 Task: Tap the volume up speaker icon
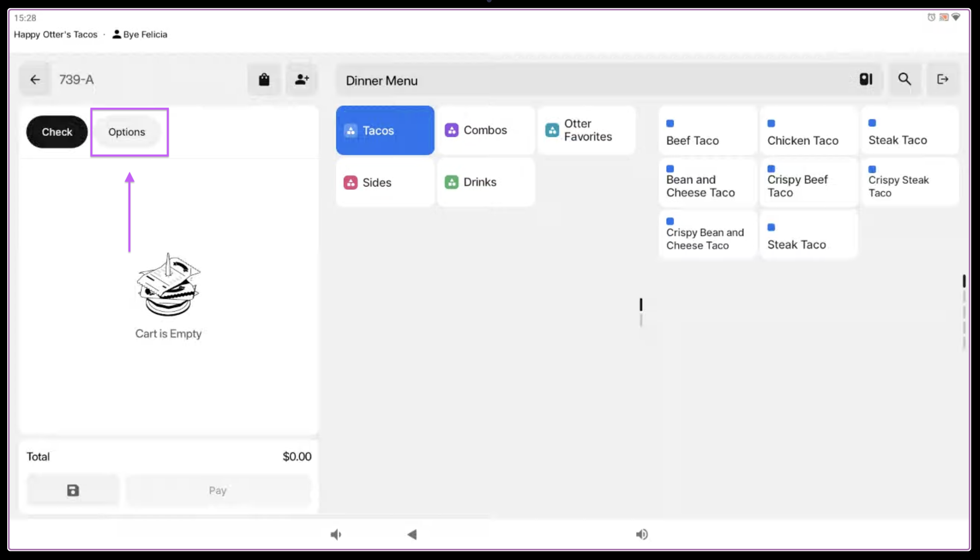tap(642, 534)
